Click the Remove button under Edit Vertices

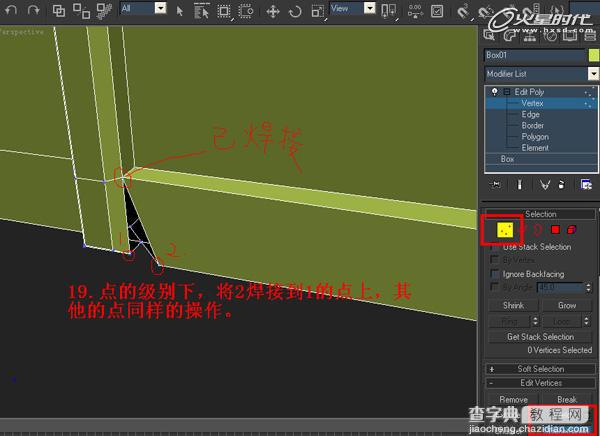click(513, 400)
